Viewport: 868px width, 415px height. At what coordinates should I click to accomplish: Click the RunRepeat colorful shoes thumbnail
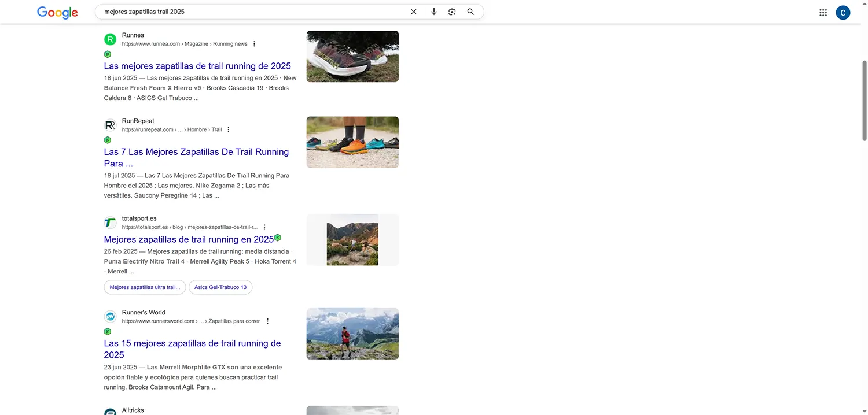point(352,142)
